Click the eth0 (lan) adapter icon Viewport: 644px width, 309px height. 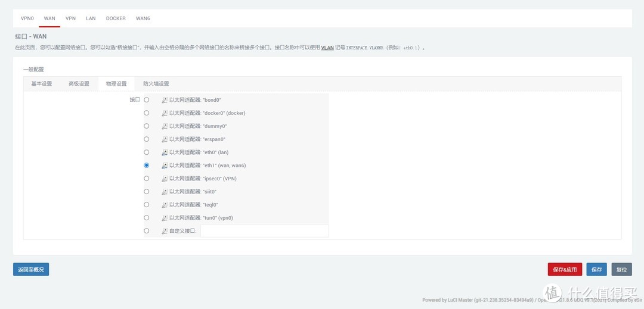(165, 152)
